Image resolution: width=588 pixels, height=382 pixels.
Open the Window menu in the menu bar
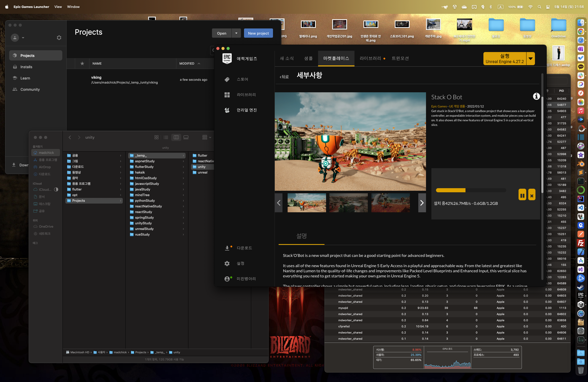(73, 7)
